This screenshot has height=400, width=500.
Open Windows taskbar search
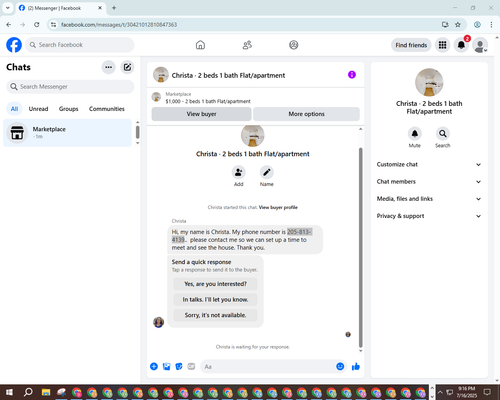28,392
